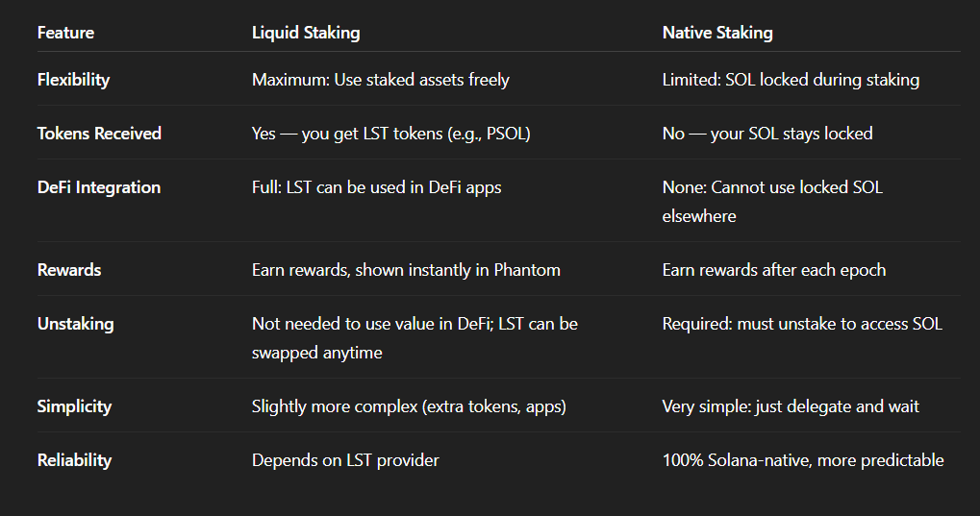Click "Earn rewards, shown instantly in Phantom" text
Image resolution: width=980 pixels, height=516 pixels.
[406, 270]
